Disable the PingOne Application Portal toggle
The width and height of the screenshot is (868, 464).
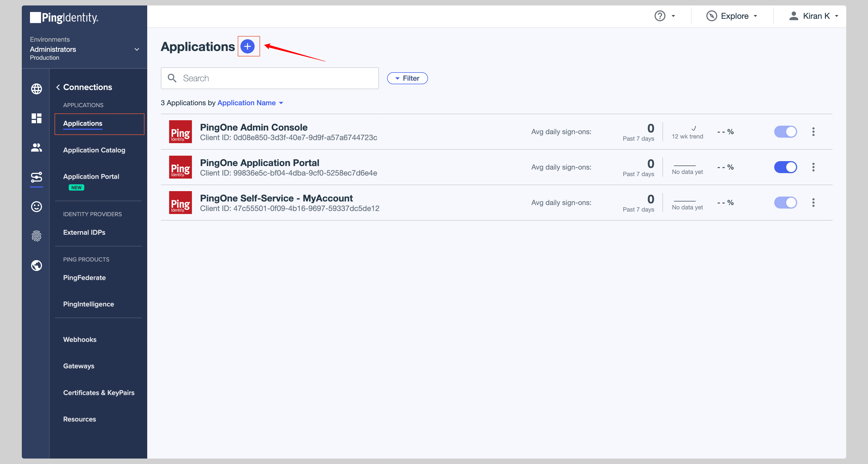(x=785, y=167)
